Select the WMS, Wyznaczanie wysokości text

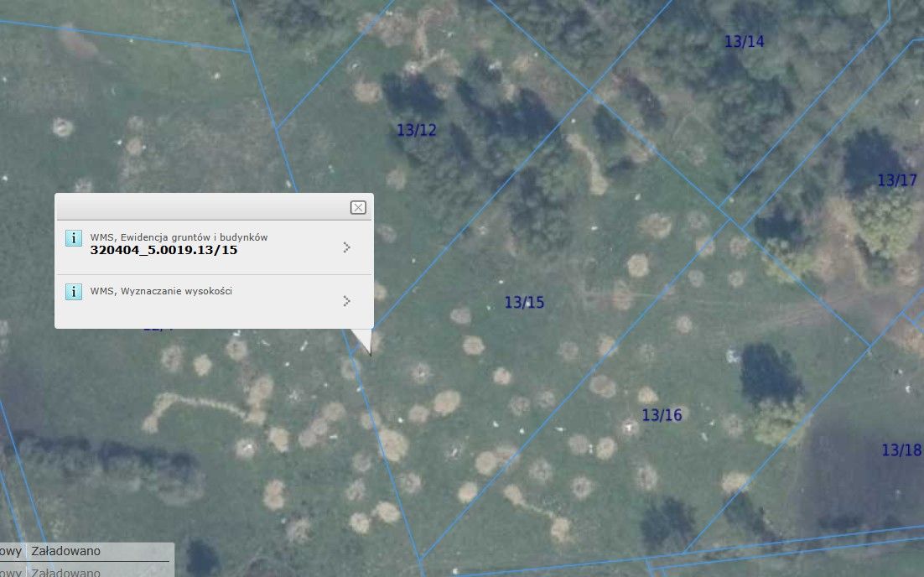click(x=161, y=291)
